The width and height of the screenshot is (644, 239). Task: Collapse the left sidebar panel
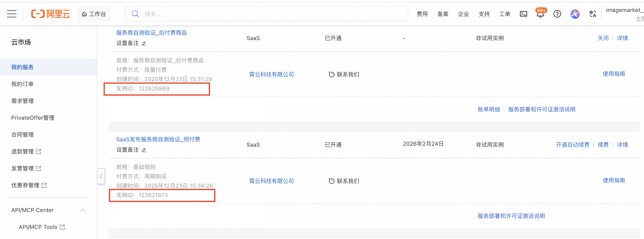coord(101,176)
